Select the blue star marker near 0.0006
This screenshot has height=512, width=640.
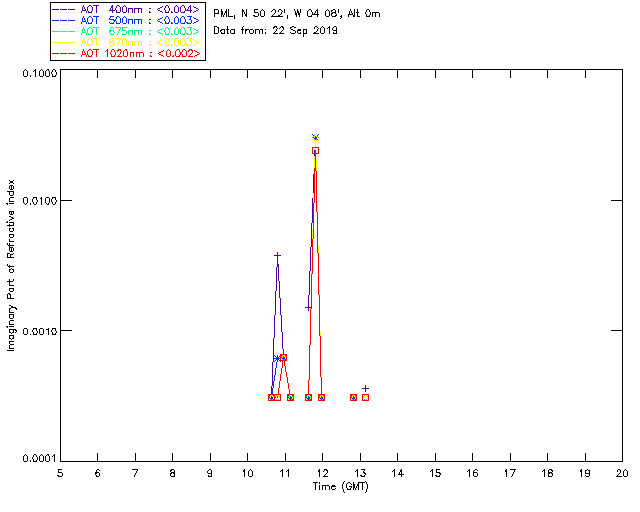277,358
